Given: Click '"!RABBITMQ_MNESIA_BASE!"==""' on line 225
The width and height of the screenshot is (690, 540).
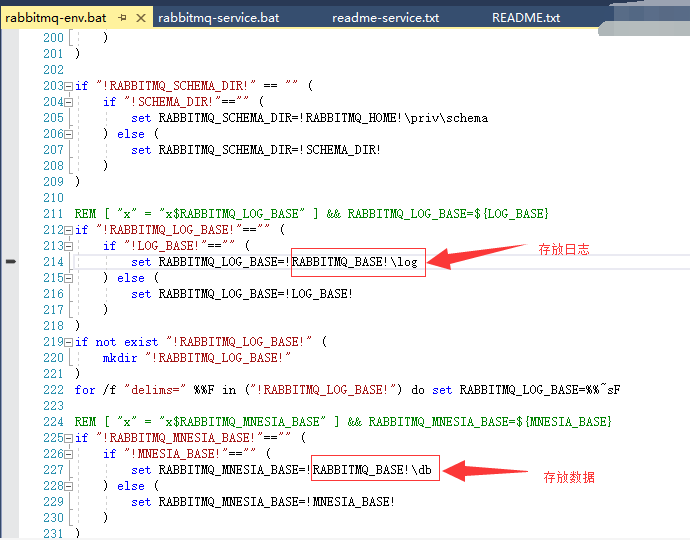Looking at the screenshot, I should (193, 438).
